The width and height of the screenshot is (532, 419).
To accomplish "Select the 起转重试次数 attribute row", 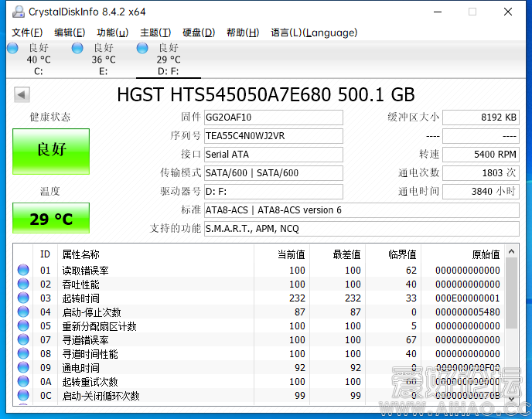I will click(x=259, y=382).
